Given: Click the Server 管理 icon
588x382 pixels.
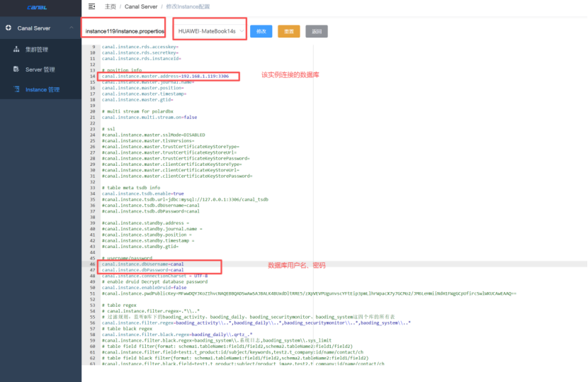Looking at the screenshot, I should tap(16, 69).
